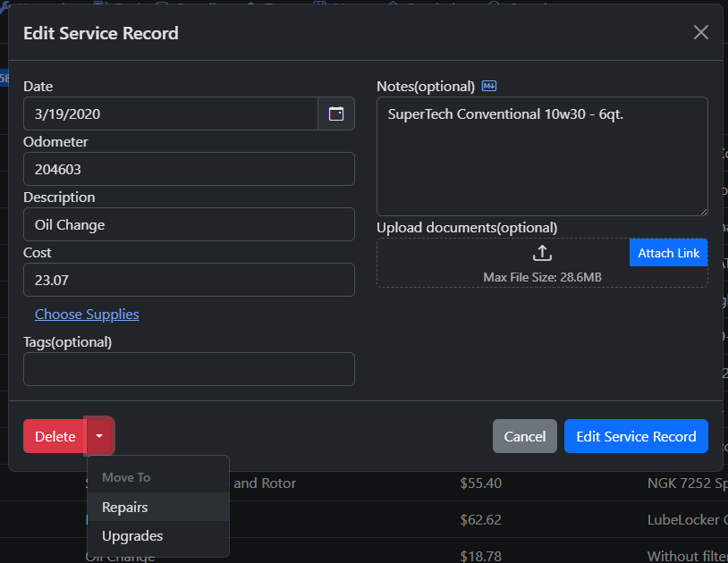The height and width of the screenshot is (563, 728).
Task: Select the Description field containing Oil Change
Action: (189, 224)
